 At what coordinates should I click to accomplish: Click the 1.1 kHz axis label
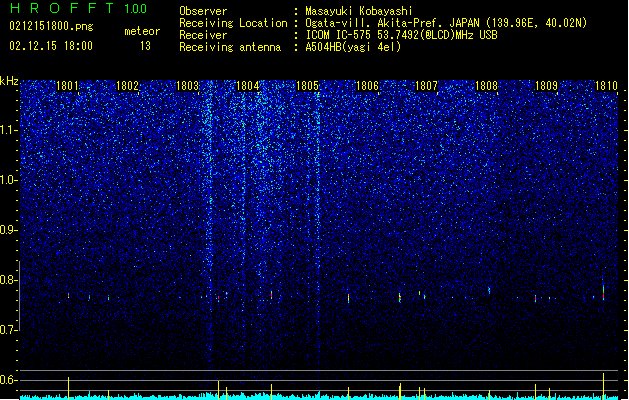click(x=9, y=130)
